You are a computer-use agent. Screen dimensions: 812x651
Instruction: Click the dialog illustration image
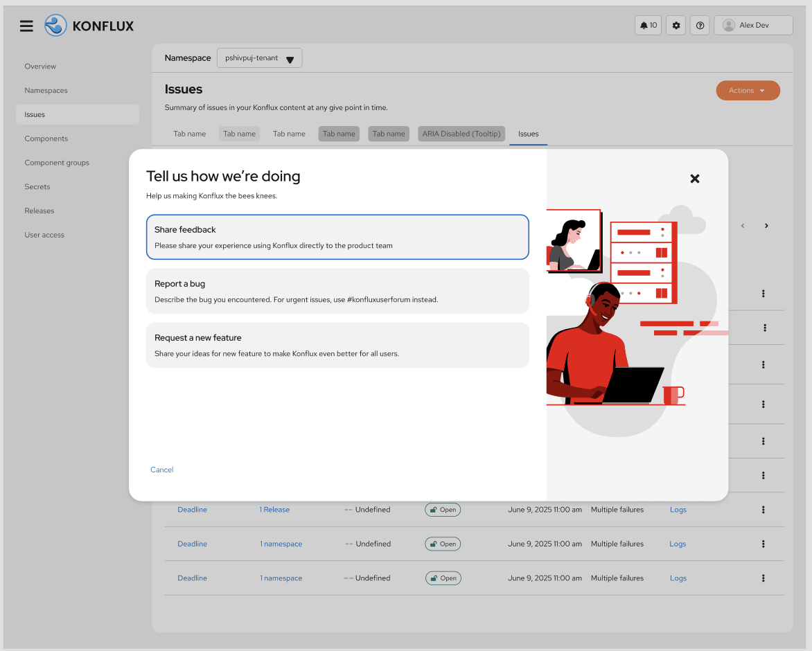[637, 321]
